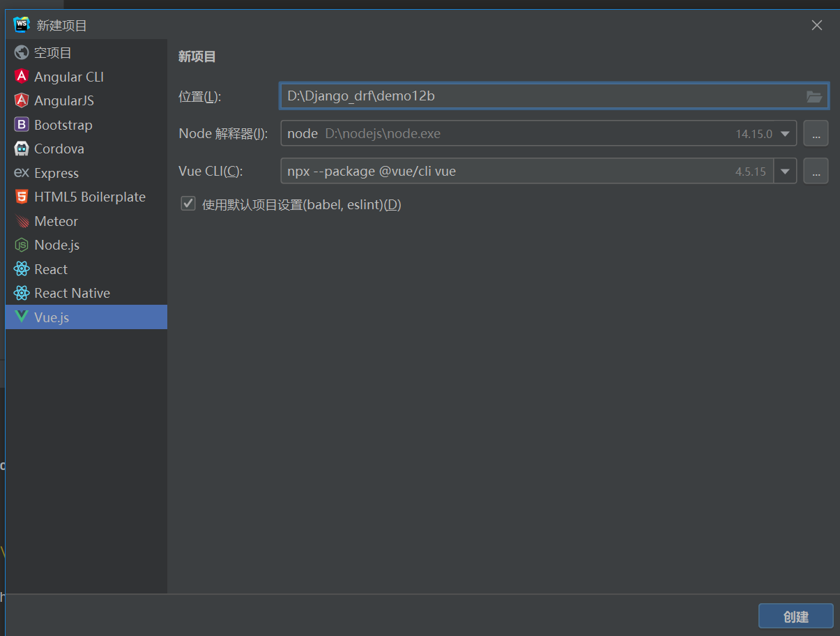The width and height of the screenshot is (840, 636).
Task: Click the React Native atom icon
Action: point(22,293)
